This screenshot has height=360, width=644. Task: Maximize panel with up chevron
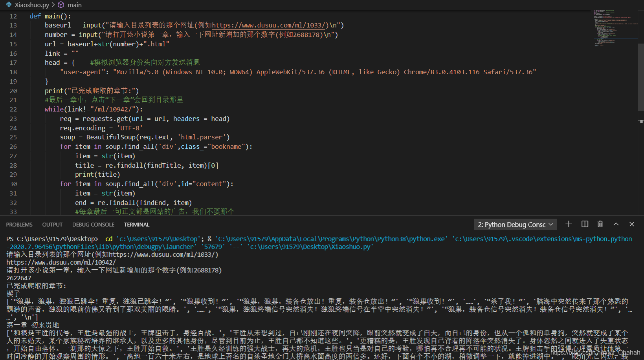tap(616, 224)
